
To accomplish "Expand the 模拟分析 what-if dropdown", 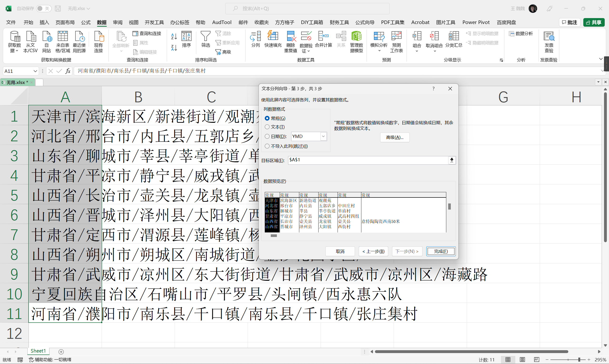I will (379, 51).
